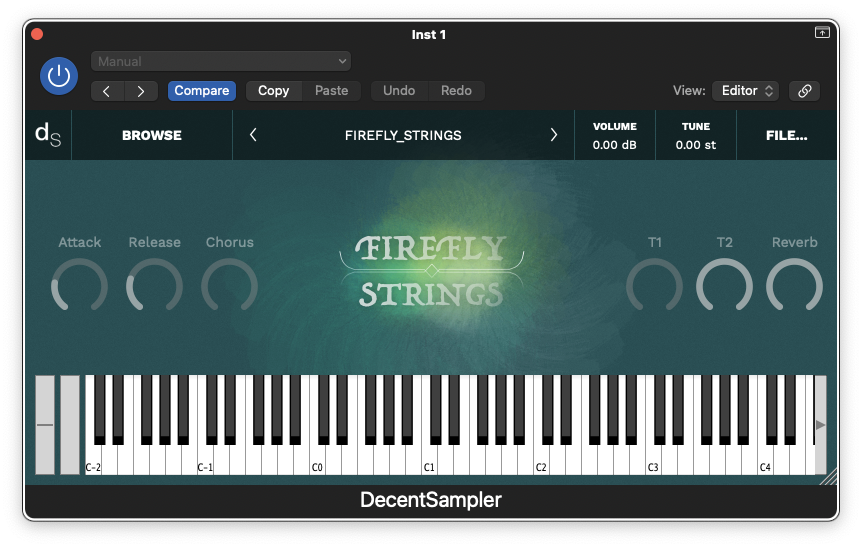
Task: Play the C0 key on keyboard
Action: coord(317,461)
